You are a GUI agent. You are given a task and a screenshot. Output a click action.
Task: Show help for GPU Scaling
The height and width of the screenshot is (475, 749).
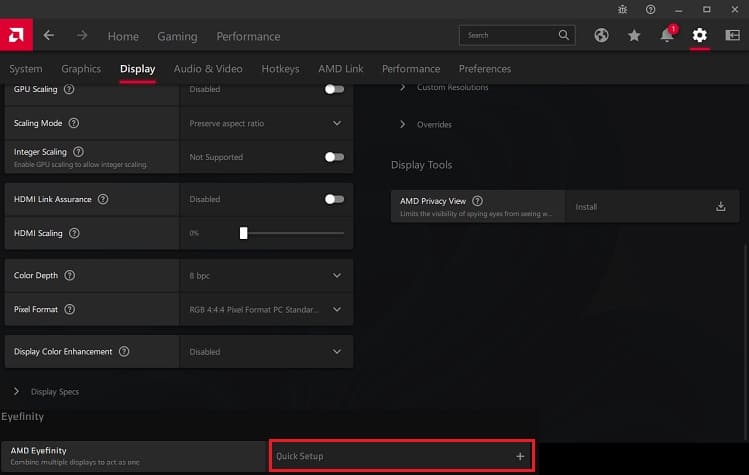[69, 89]
